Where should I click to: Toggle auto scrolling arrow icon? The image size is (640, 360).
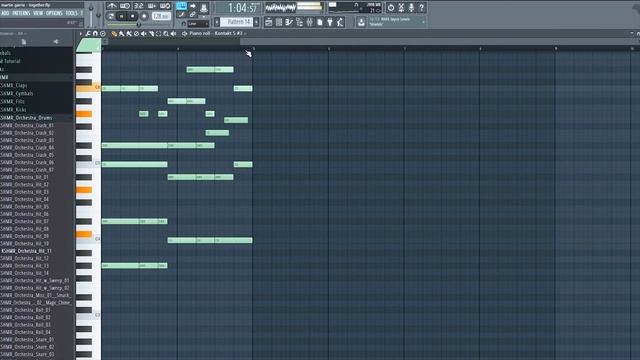pos(193,6)
